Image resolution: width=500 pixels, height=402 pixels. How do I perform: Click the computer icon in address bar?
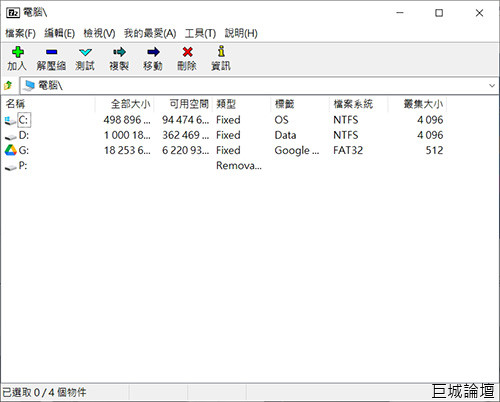tap(29, 85)
